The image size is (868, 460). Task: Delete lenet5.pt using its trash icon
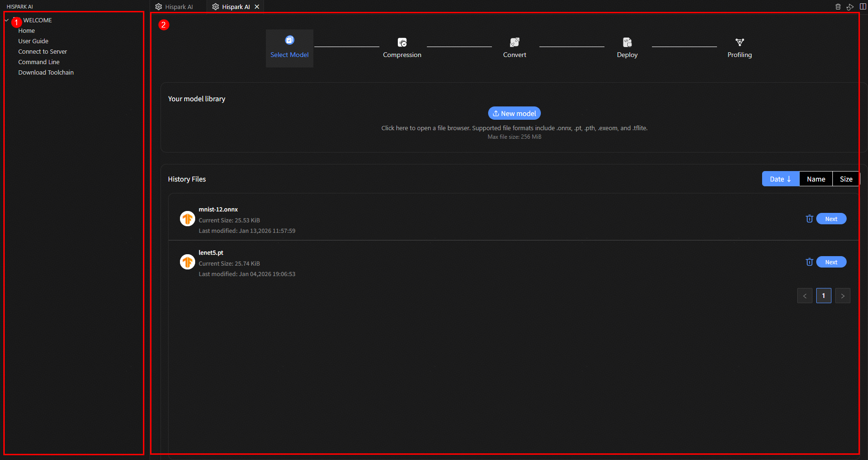click(x=809, y=262)
